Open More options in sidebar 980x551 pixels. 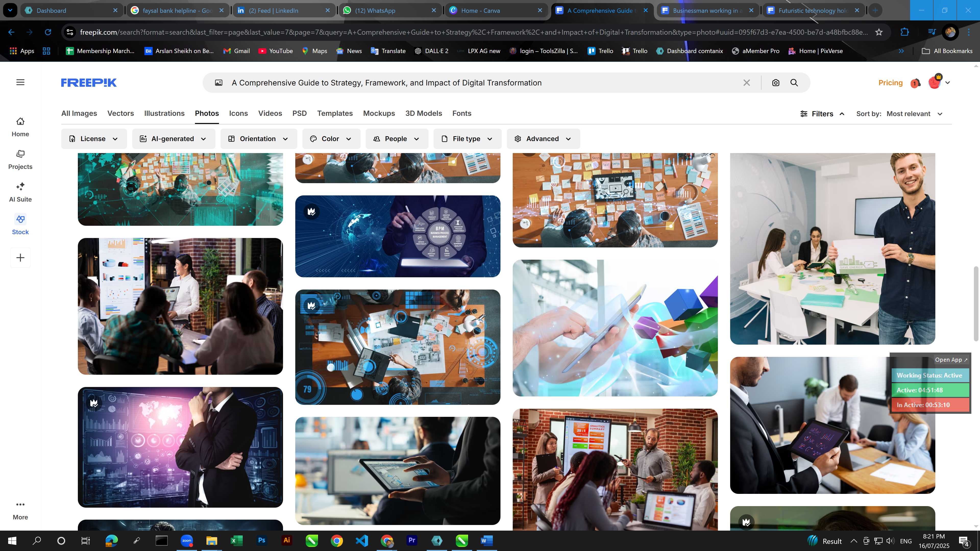coord(20,510)
